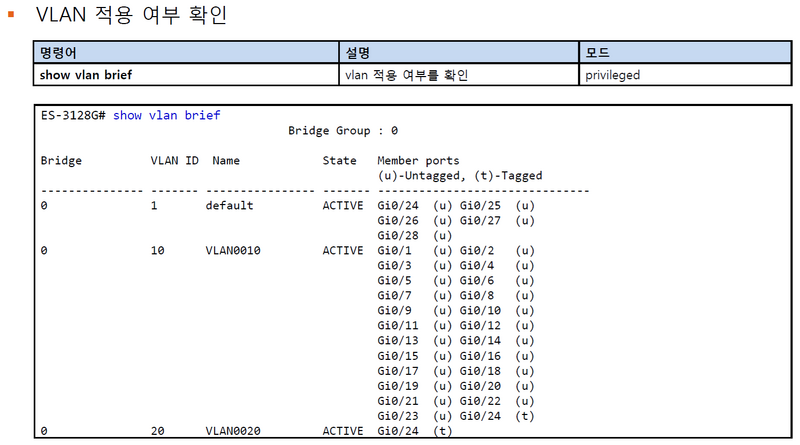Click the 'VLAN0020' name entry
Viewport: 800px width, 445px height.
pyautogui.click(x=233, y=431)
